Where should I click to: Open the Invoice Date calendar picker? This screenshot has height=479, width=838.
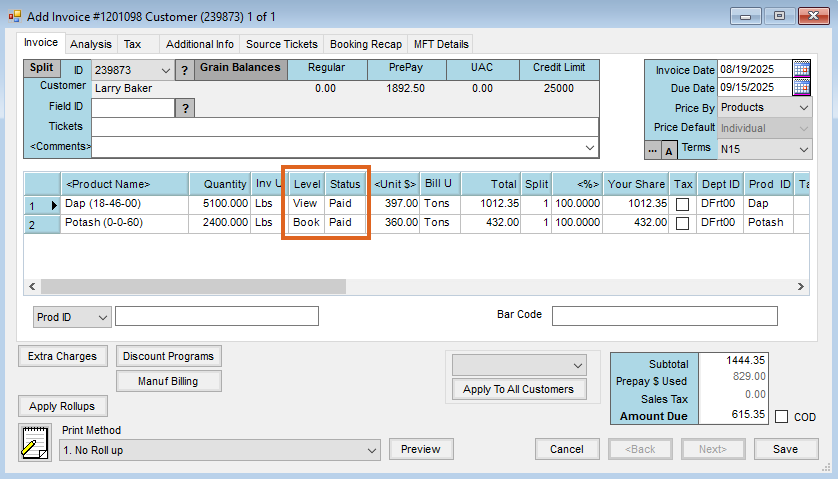[801, 69]
